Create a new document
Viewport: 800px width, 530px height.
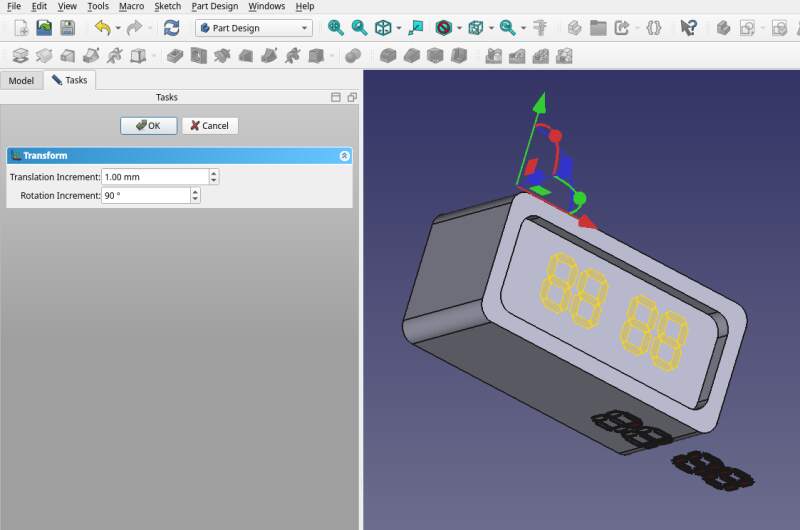coord(21,28)
